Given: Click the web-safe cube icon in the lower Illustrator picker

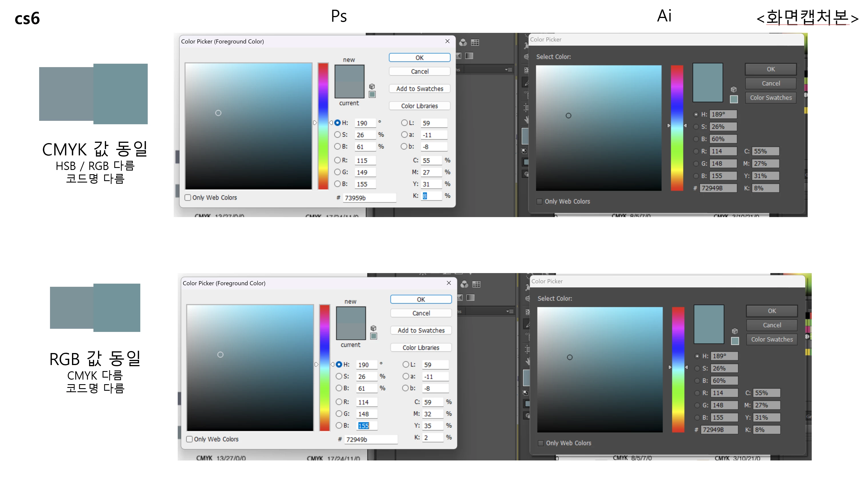Looking at the screenshot, I should (x=735, y=331).
